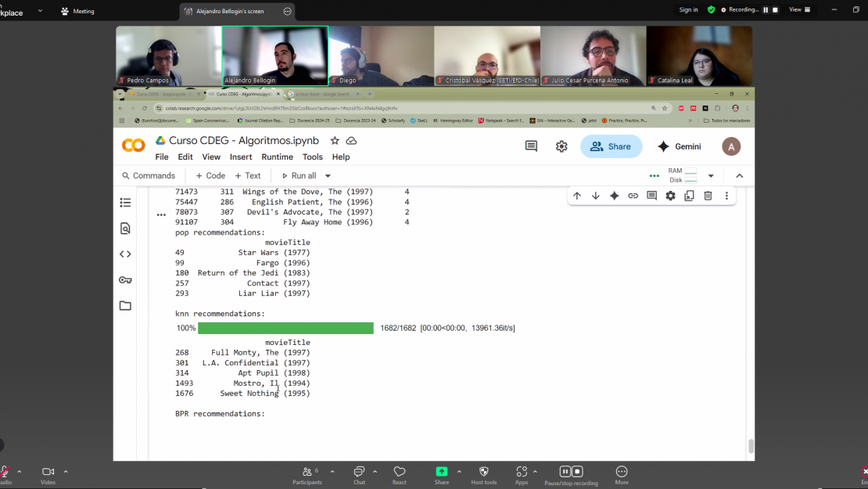The image size is (868, 489).
Task: Delete cell with trash icon
Action: pyautogui.click(x=708, y=196)
